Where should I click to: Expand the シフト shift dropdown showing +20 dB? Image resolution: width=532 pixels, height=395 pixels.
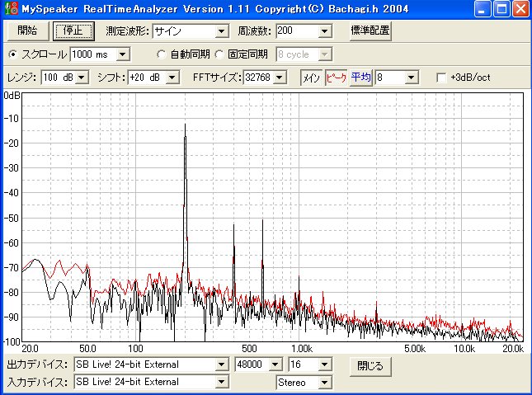[172, 78]
